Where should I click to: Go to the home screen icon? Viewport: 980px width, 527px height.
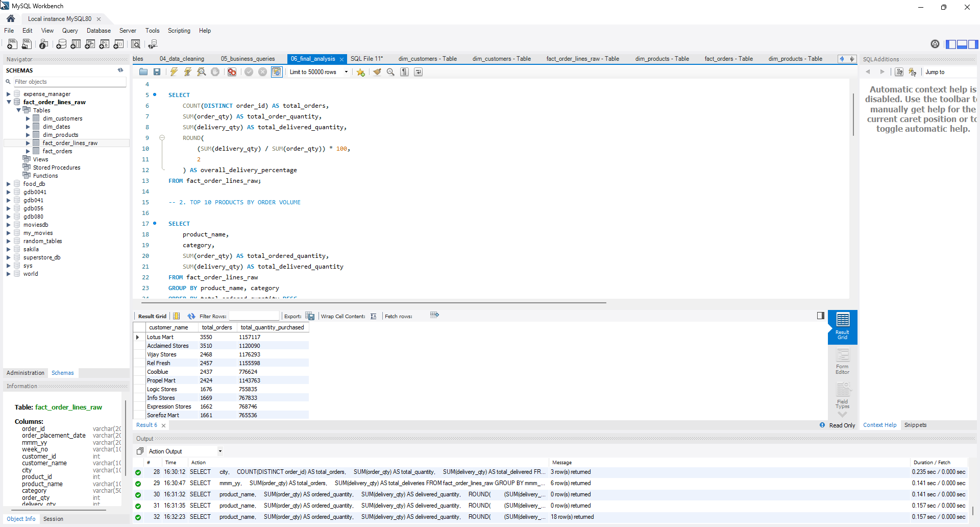11,18
